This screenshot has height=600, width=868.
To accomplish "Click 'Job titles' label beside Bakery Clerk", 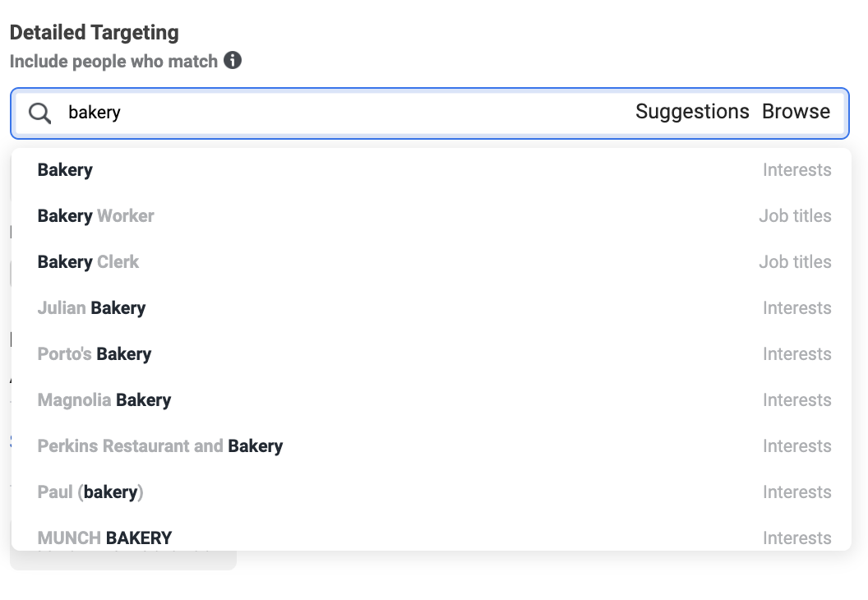I will 795,262.
